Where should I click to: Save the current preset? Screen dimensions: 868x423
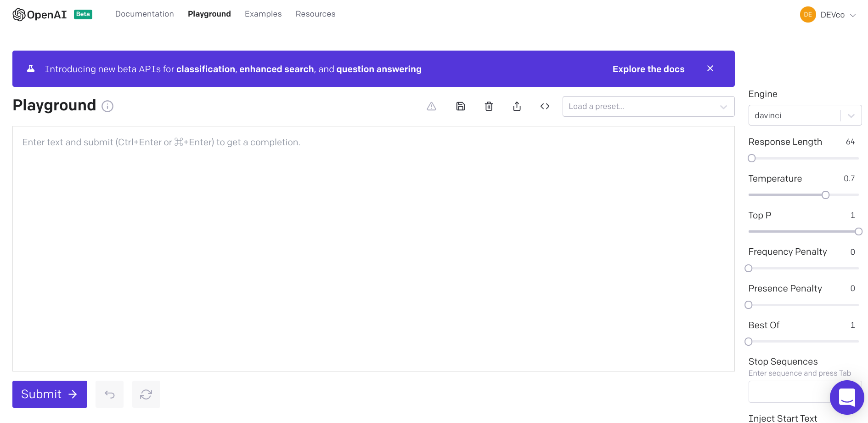[x=460, y=106]
